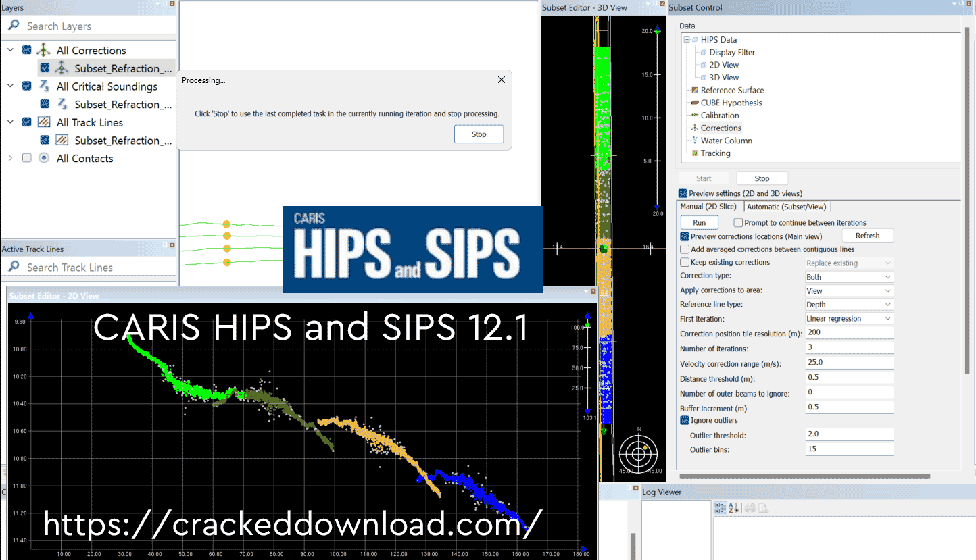Collapse the All Track Lines group

pyautogui.click(x=10, y=122)
